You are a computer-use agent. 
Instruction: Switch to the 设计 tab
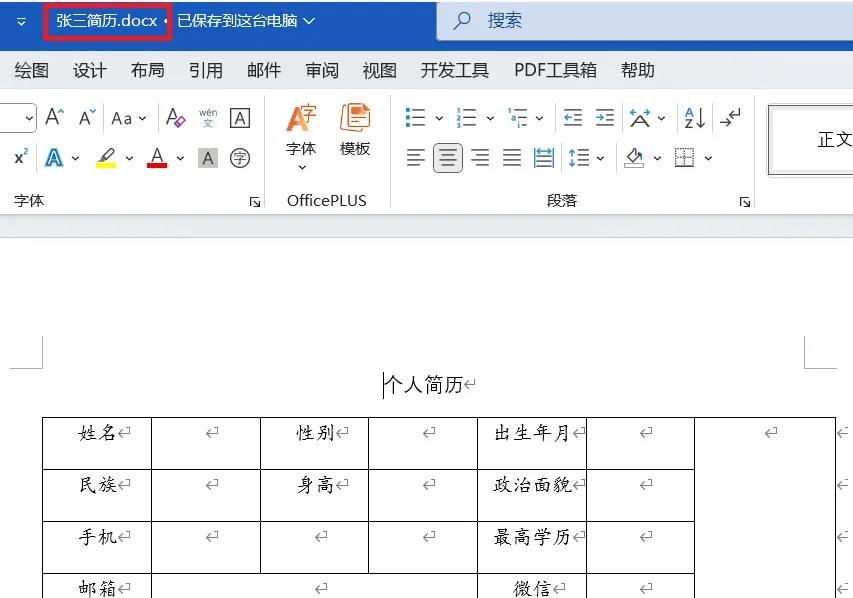[x=90, y=70]
